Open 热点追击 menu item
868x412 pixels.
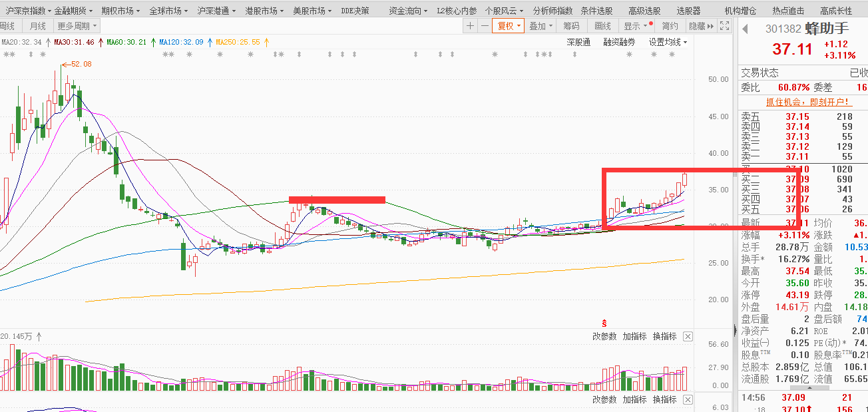[788, 11]
